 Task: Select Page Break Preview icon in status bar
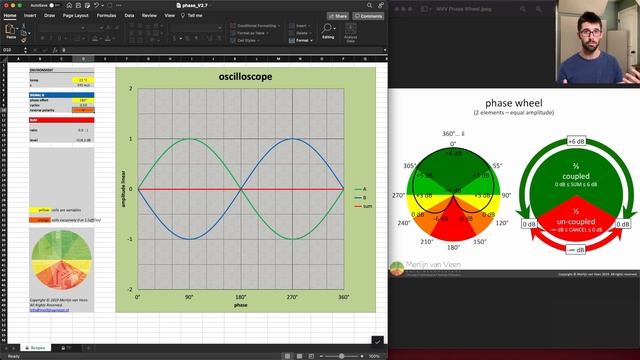coord(311,356)
